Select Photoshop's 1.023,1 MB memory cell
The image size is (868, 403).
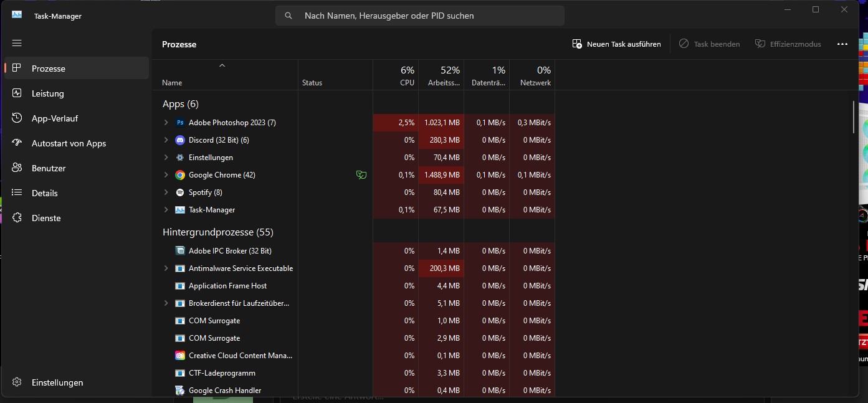pyautogui.click(x=441, y=123)
